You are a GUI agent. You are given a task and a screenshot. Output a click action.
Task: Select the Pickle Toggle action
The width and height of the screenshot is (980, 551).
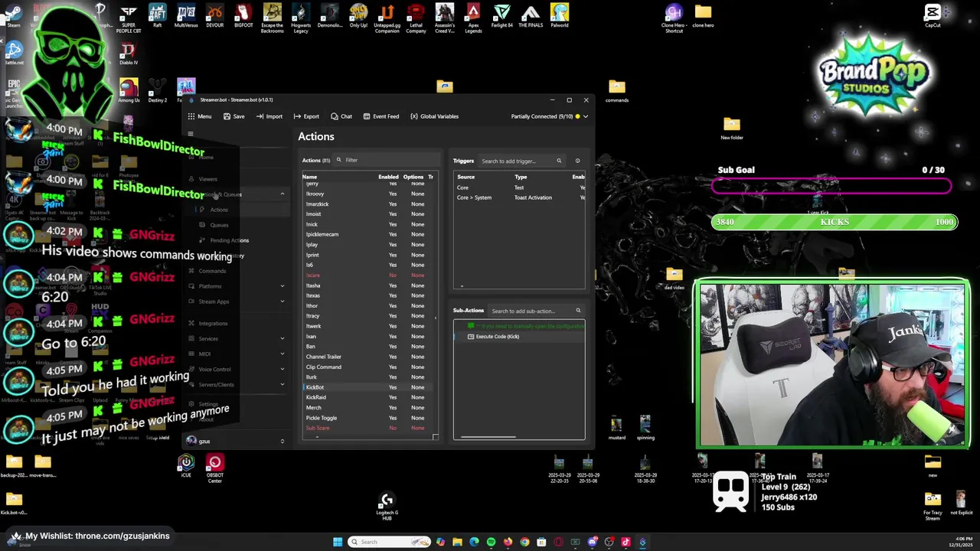[369, 418]
